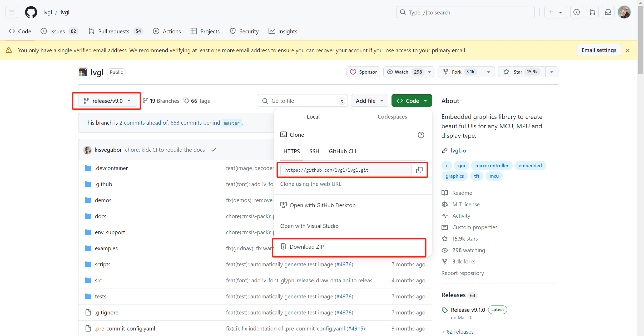Open the demos folder
Screen dimensions: 644x336
[103, 200]
